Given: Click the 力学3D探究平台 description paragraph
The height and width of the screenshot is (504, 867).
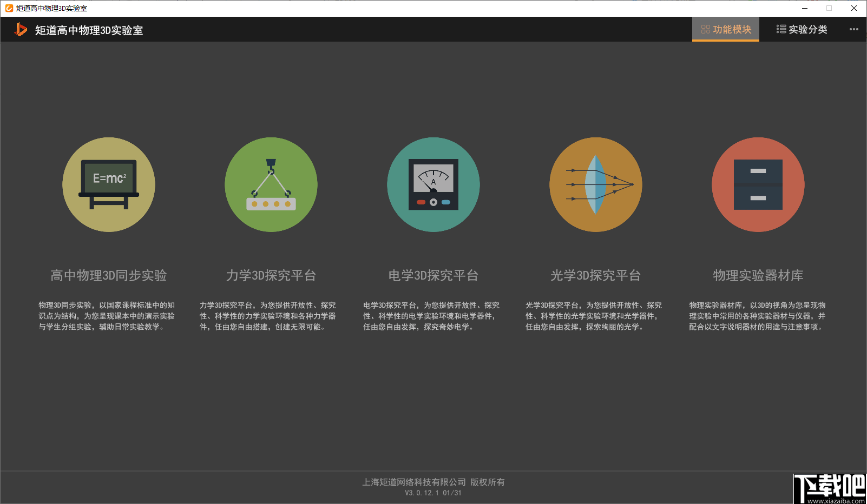Looking at the screenshot, I should click(268, 316).
